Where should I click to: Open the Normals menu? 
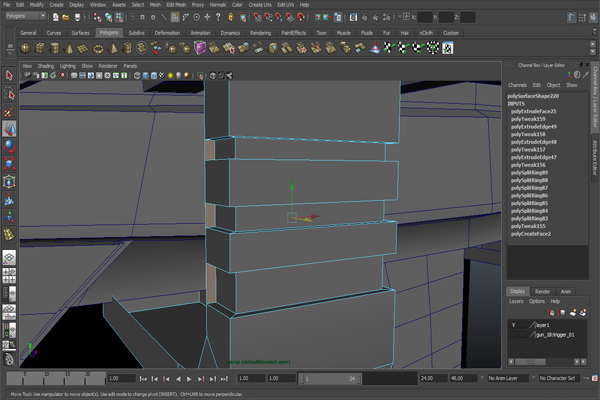(x=218, y=5)
